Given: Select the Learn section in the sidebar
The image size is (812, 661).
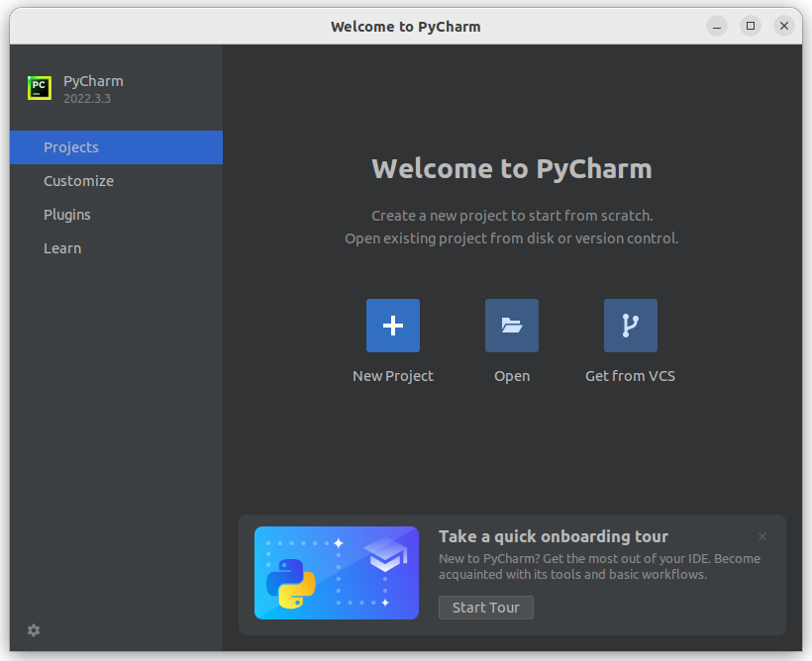Looking at the screenshot, I should (62, 248).
